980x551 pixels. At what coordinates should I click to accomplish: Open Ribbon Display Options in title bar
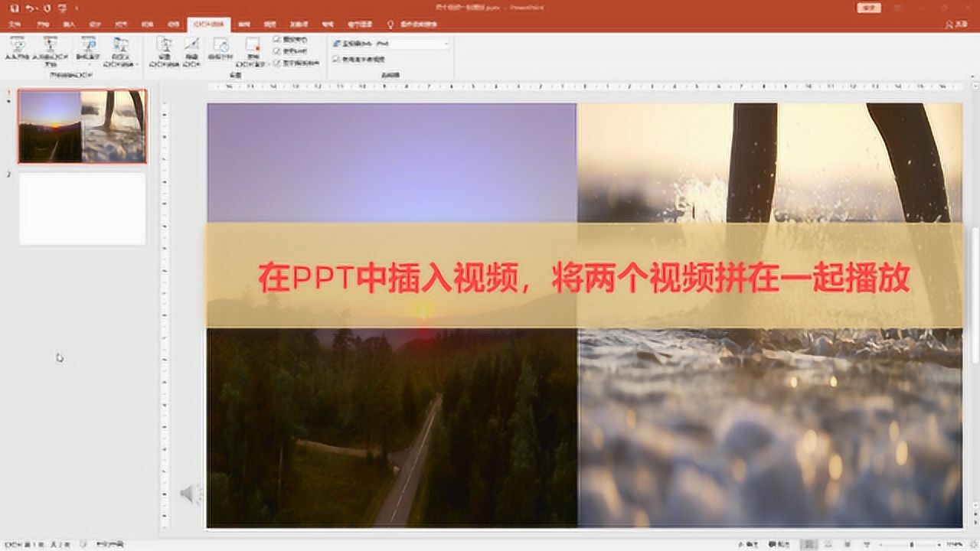point(896,7)
